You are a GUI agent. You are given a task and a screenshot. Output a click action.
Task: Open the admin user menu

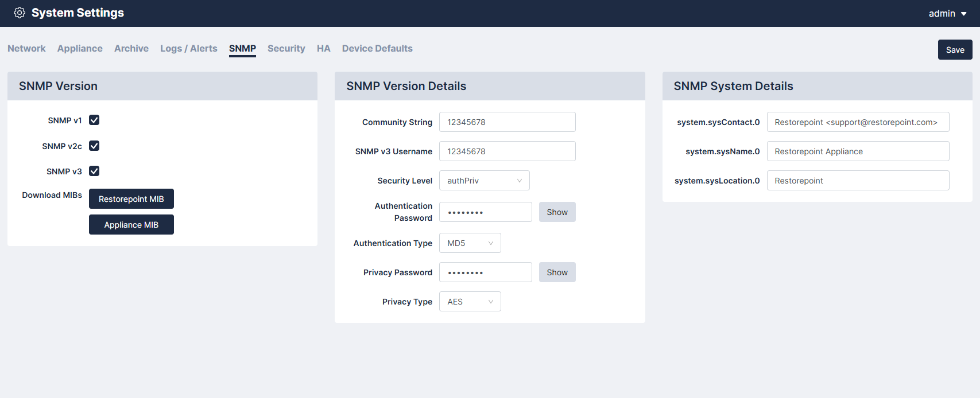tap(947, 13)
